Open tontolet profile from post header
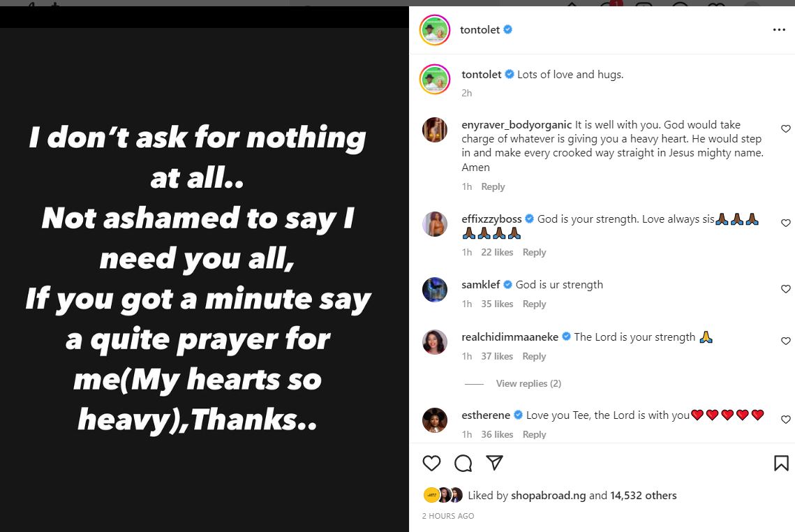Screen dimensions: 795x532 click(480, 30)
